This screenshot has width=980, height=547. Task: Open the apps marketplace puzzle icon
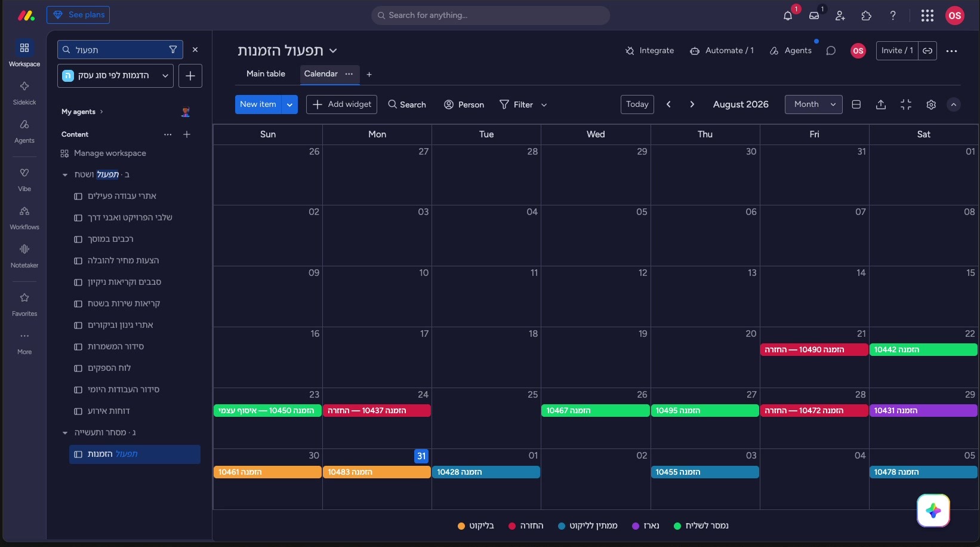click(x=867, y=16)
